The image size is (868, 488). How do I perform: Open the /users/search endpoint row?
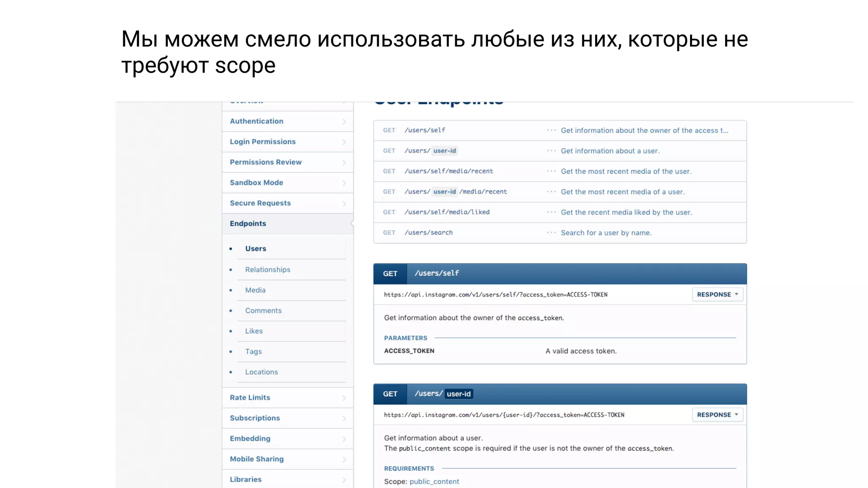point(560,233)
